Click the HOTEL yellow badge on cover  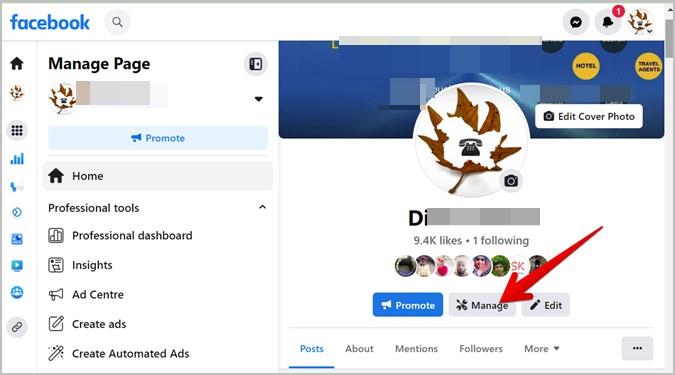(586, 66)
